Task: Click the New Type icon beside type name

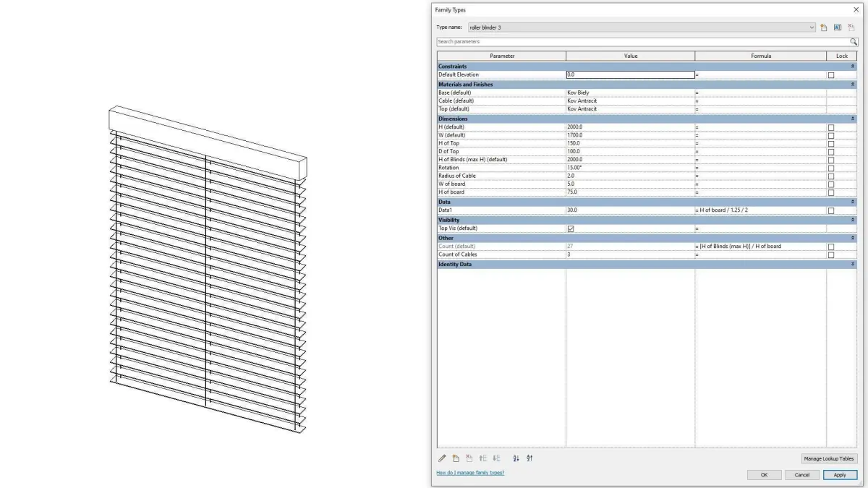Action: tap(823, 27)
